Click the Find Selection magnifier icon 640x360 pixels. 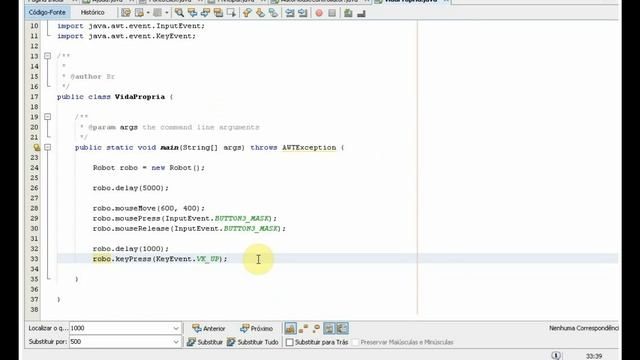[x=179, y=13]
